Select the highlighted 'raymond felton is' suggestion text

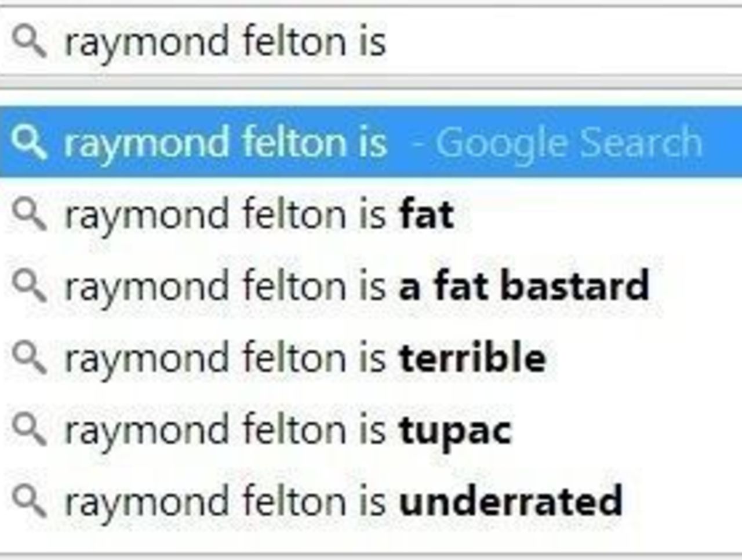click(x=225, y=143)
